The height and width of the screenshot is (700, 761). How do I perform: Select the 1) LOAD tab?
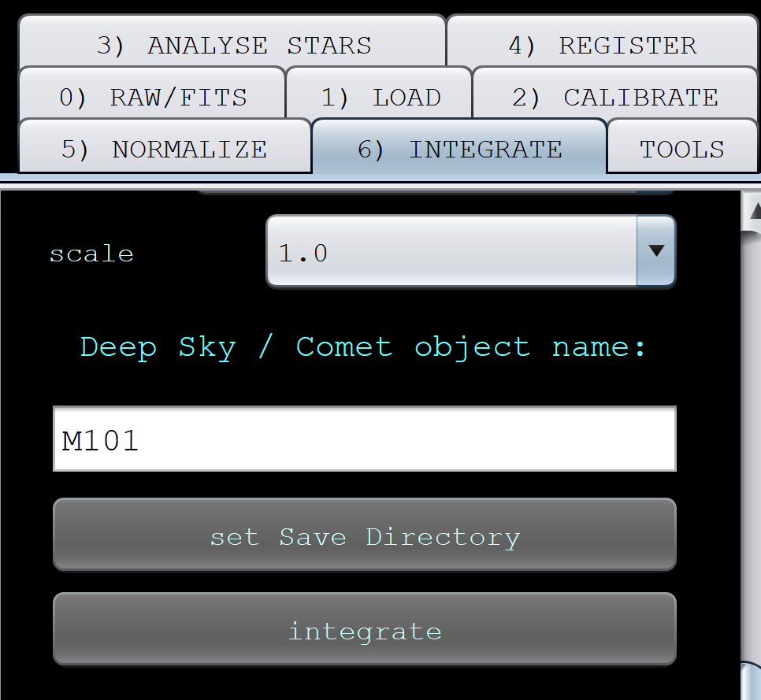380,97
